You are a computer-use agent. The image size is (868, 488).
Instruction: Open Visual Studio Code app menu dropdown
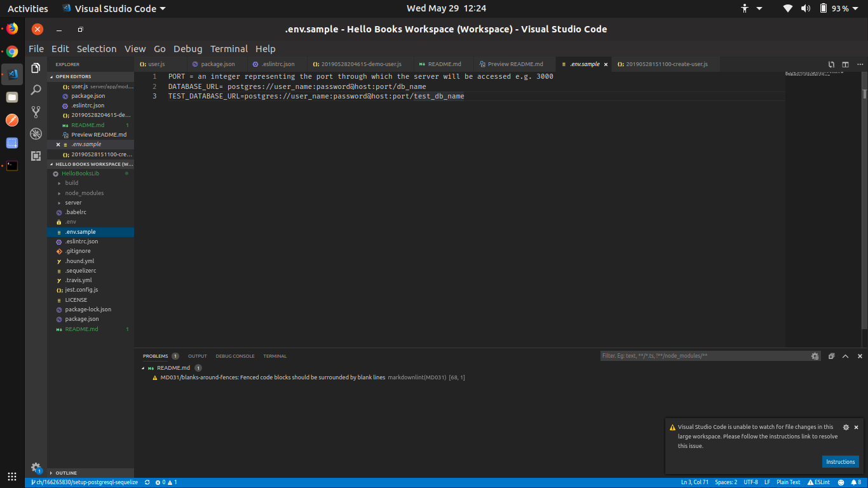pos(114,9)
